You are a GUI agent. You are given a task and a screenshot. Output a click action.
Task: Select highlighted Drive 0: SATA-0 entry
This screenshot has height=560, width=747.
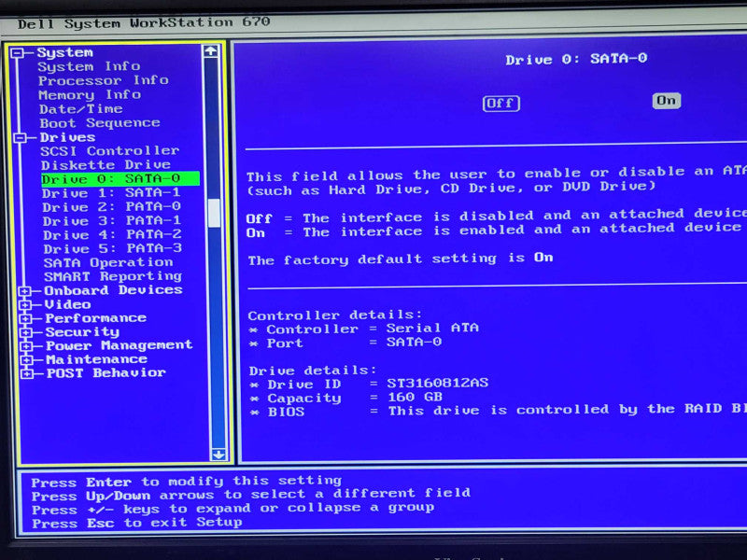pyautogui.click(x=120, y=179)
